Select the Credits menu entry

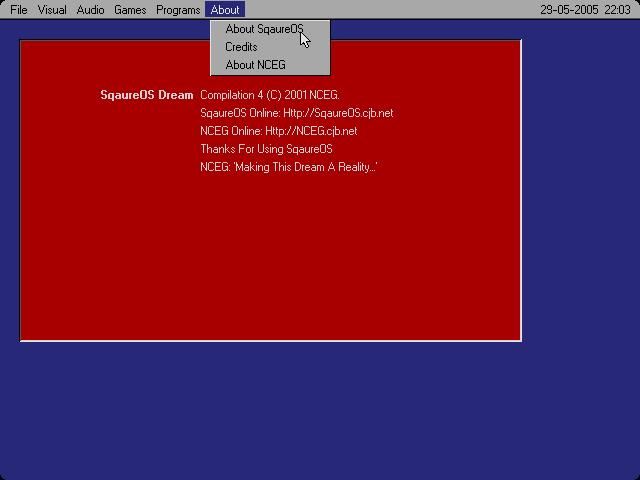tap(270, 47)
